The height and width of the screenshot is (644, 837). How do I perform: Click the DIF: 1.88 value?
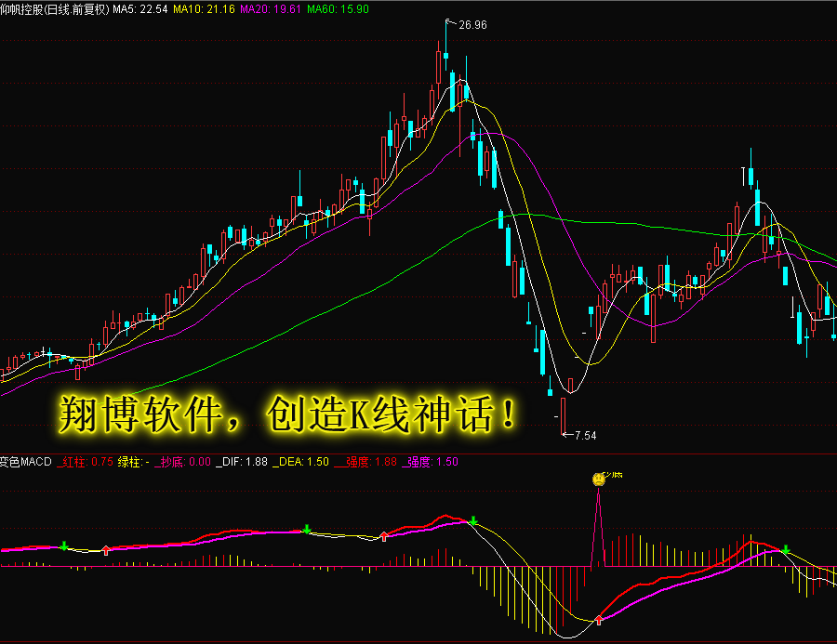tap(242, 462)
